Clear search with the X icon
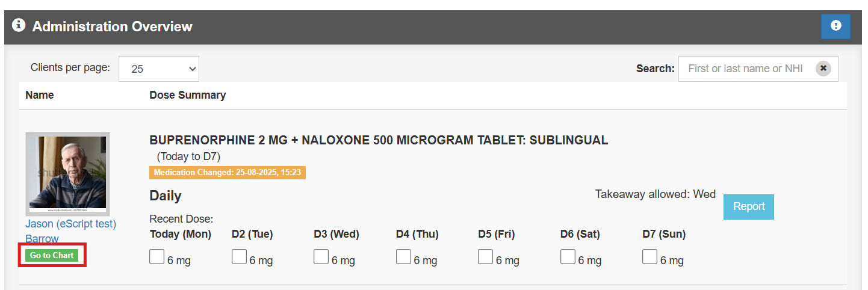868x290 pixels. click(x=823, y=69)
